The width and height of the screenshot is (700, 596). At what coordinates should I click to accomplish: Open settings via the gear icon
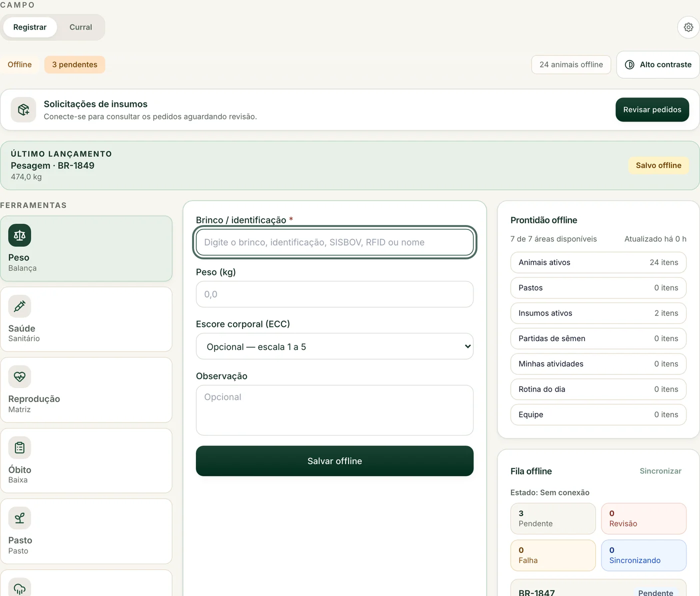click(x=688, y=27)
